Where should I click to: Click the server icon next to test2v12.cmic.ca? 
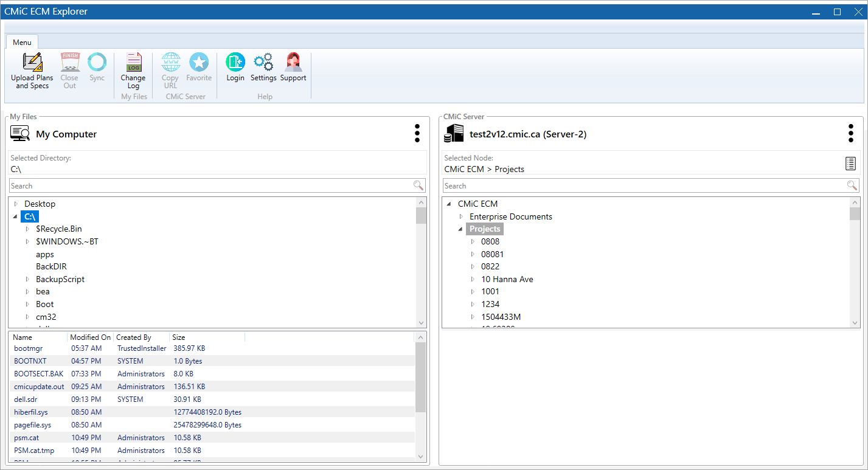coord(454,134)
